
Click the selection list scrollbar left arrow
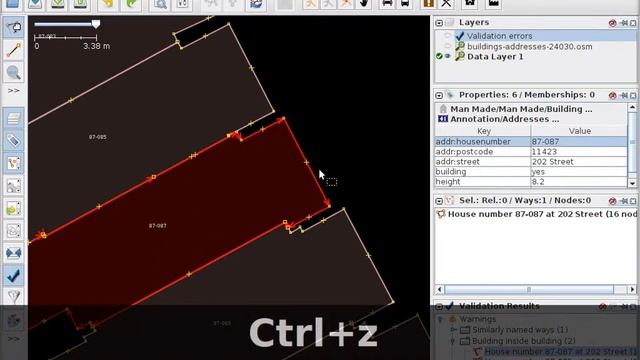(x=440, y=289)
